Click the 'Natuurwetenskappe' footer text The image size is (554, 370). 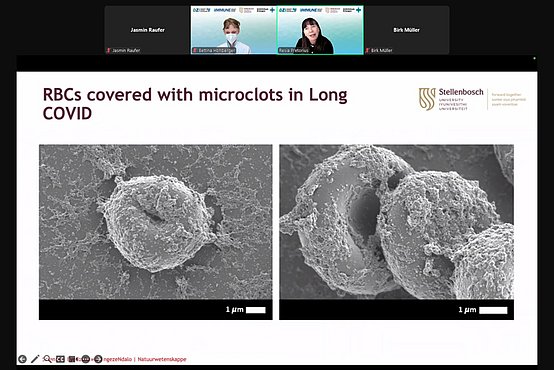coord(162,359)
